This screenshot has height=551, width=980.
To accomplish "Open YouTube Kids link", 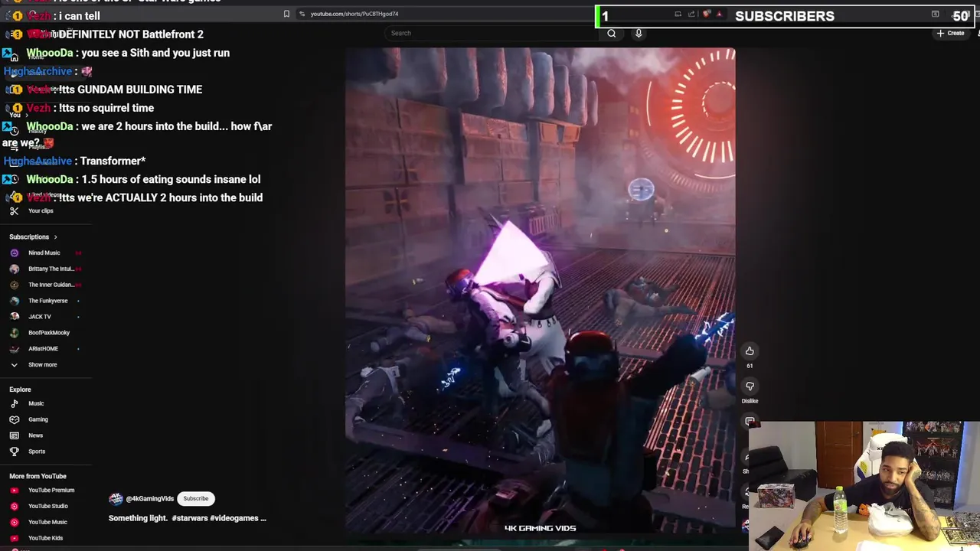I will 37,538.
